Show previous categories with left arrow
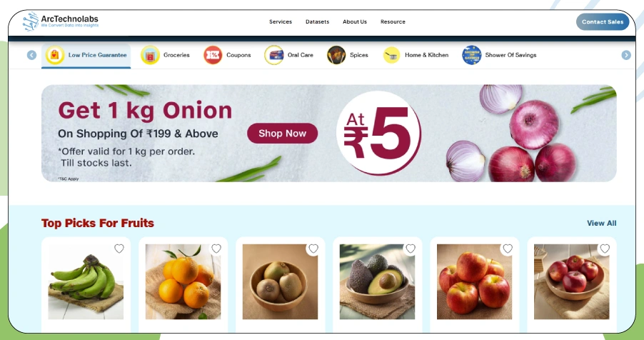This screenshot has height=340, width=644. tap(31, 55)
